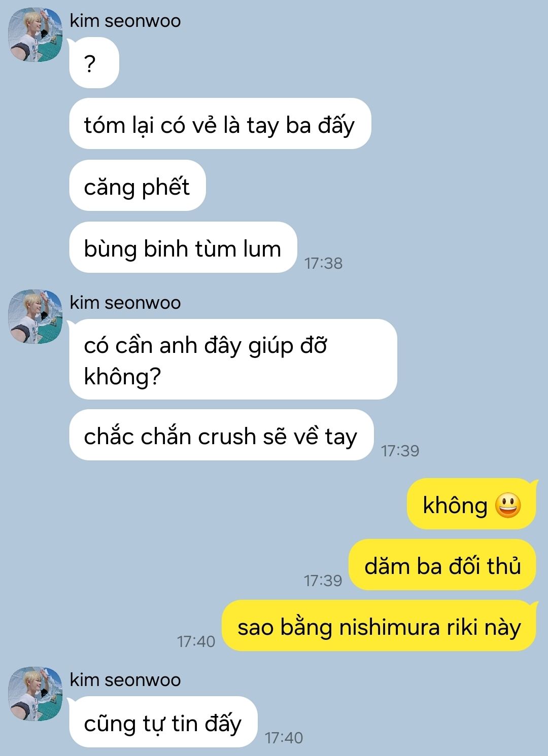Tap bubble "chắc chắn crush sẽ về tay"
Screen dimensions: 548x756
pyautogui.click(x=221, y=435)
